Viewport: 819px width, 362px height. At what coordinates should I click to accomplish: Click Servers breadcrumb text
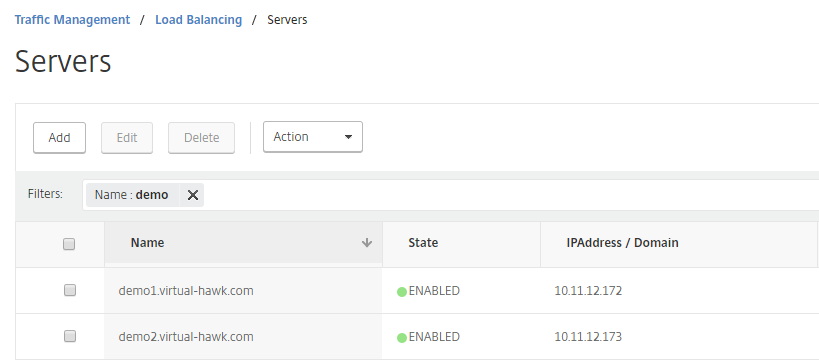click(287, 20)
